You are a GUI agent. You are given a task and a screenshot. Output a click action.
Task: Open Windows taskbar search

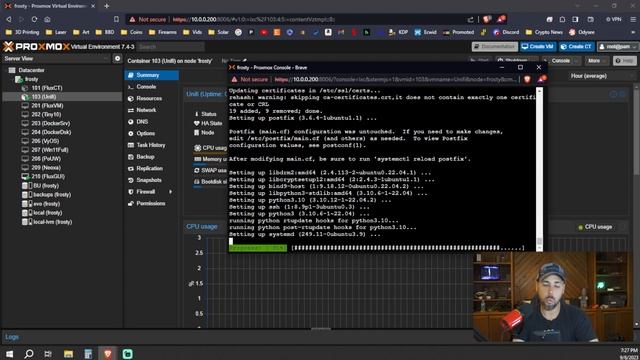click(29, 354)
